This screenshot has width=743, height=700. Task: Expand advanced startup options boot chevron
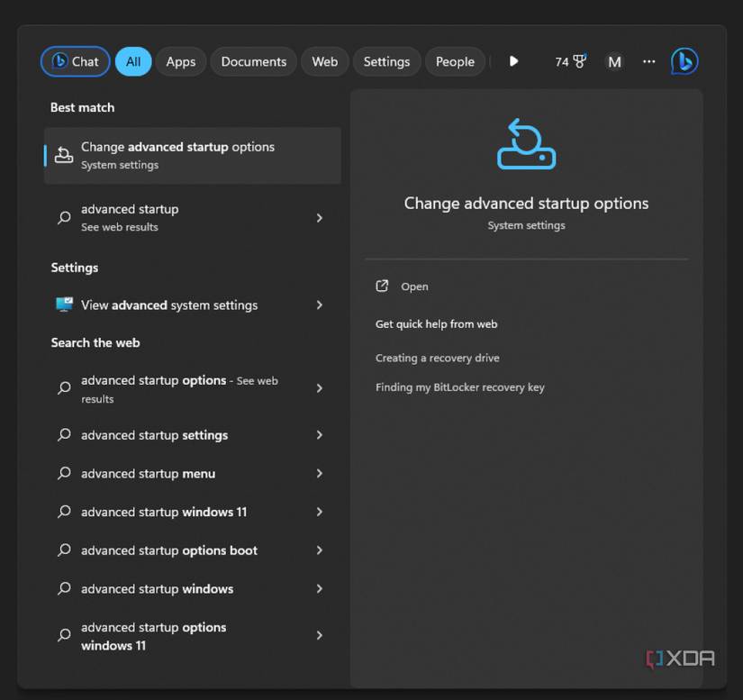pos(320,550)
